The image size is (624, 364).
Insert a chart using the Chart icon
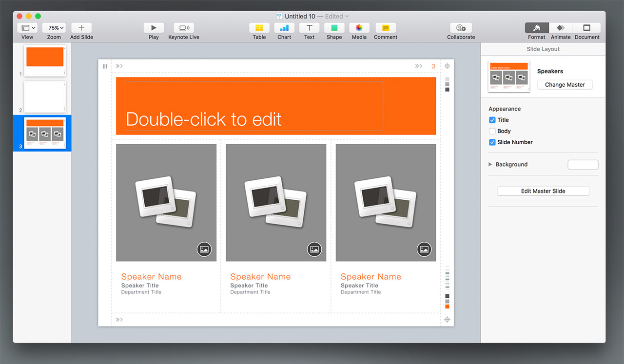tap(284, 28)
